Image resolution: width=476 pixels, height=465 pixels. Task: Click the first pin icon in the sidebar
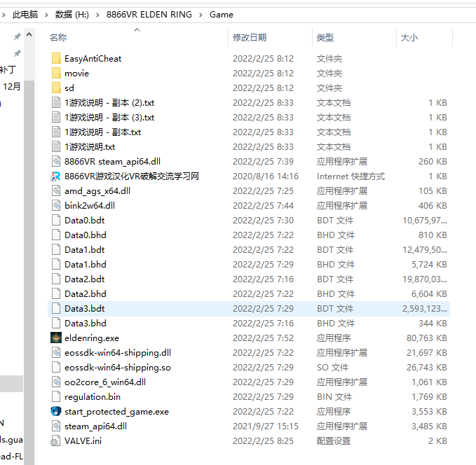[x=18, y=36]
